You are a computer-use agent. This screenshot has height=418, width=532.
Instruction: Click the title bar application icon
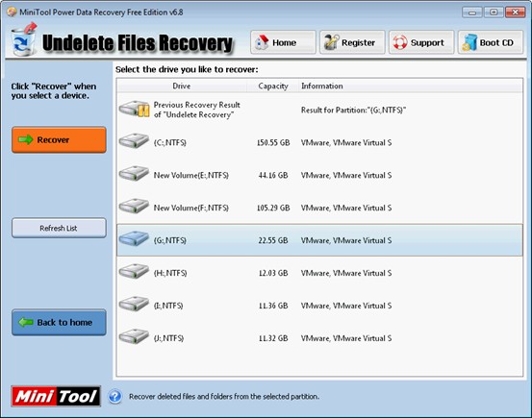tap(12, 12)
